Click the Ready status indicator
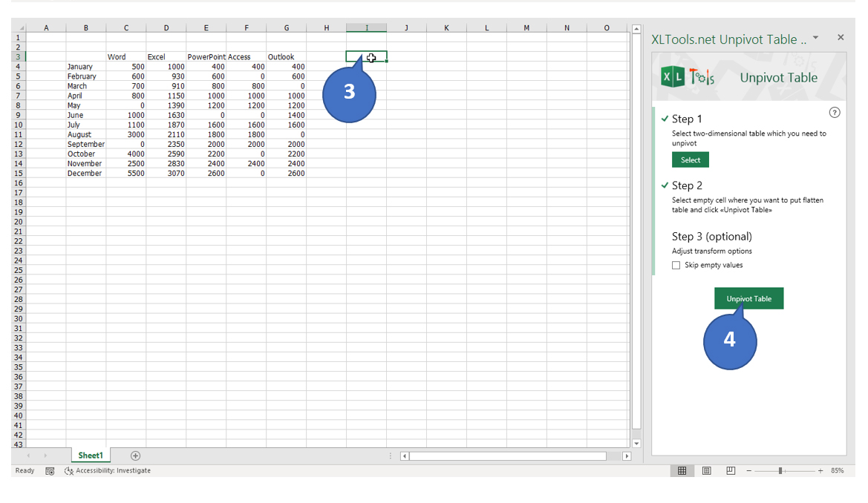 (x=25, y=471)
